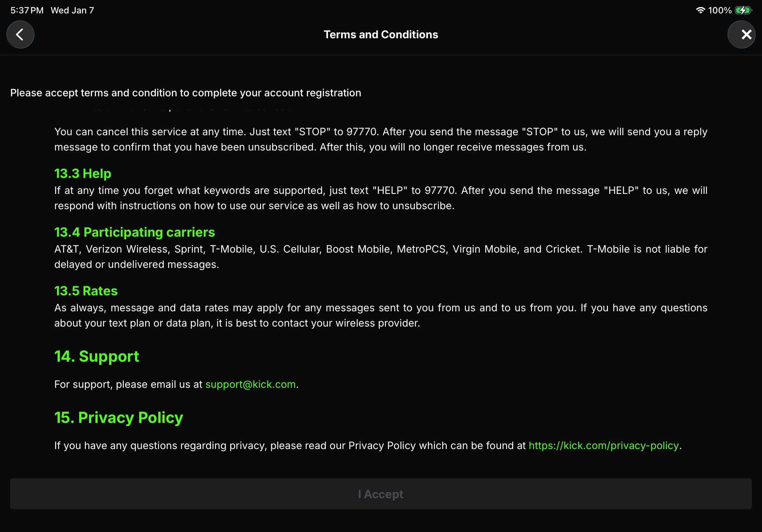Open the support@kick.com email link
Screen dimensions: 762x532
[x=250, y=384]
